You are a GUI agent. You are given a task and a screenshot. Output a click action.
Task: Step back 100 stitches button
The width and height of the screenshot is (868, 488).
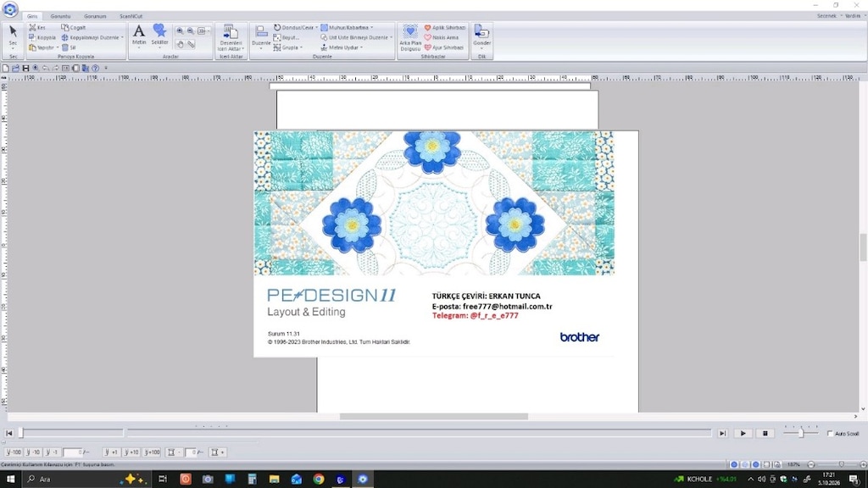[14, 452]
